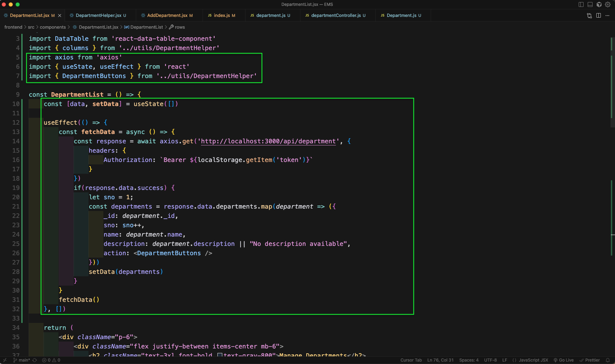This screenshot has width=615, height=364.
Task: Open 'DepartmentList.jsx' breadcrumb dropdown
Action: tap(99, 27)
